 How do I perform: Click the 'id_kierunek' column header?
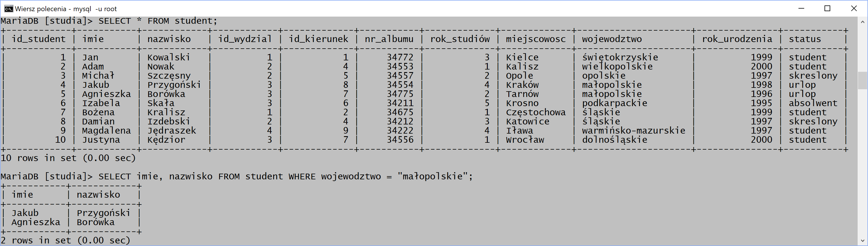pyautogui.click(x=318, y=39)
